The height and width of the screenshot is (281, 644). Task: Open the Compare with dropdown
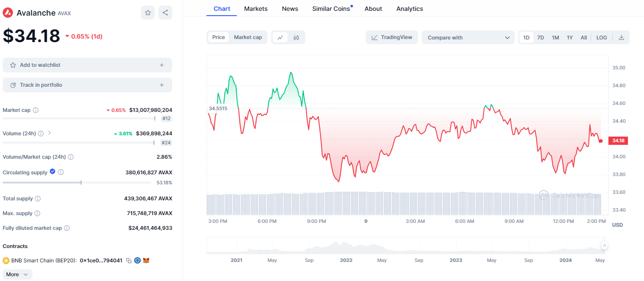[x=468, y=38]
